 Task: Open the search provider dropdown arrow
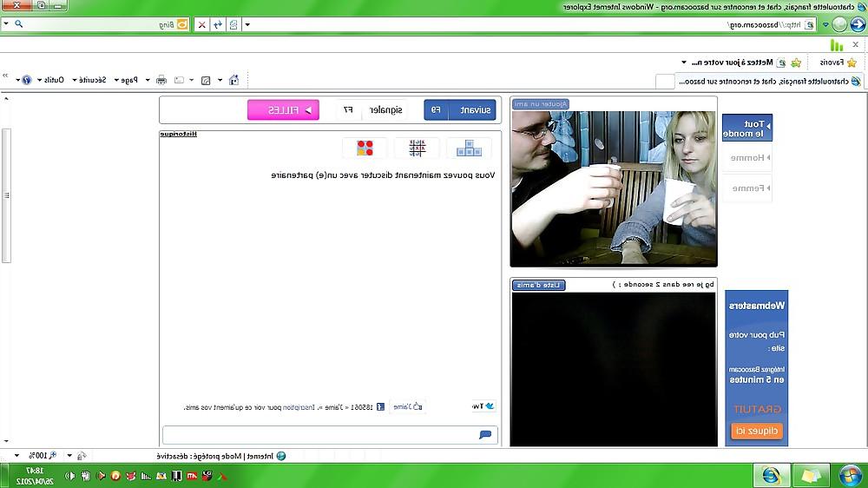(6, 23)
